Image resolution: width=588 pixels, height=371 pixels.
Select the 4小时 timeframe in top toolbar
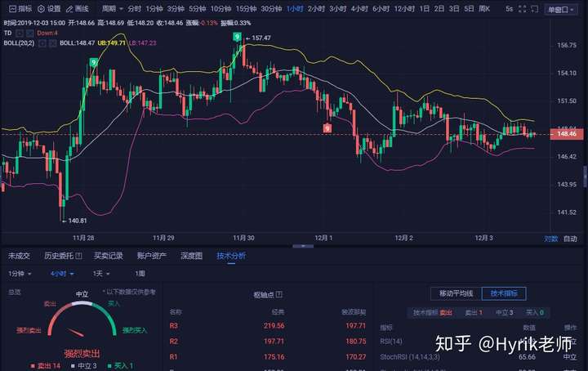(359, 9)
